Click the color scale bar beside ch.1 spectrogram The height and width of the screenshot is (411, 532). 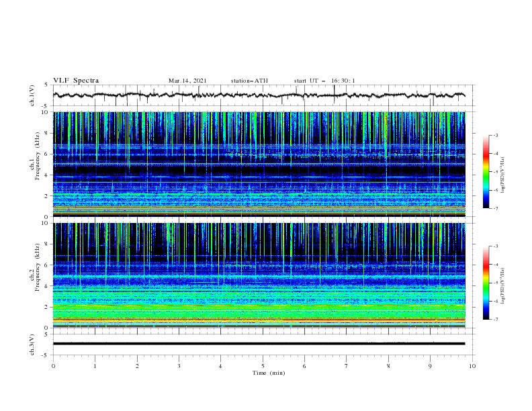[486, 172]
